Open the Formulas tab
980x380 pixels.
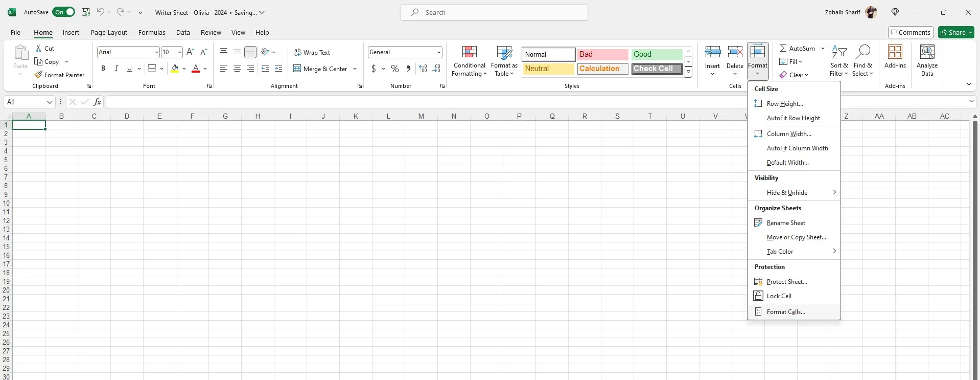click(x=152, y=32)
